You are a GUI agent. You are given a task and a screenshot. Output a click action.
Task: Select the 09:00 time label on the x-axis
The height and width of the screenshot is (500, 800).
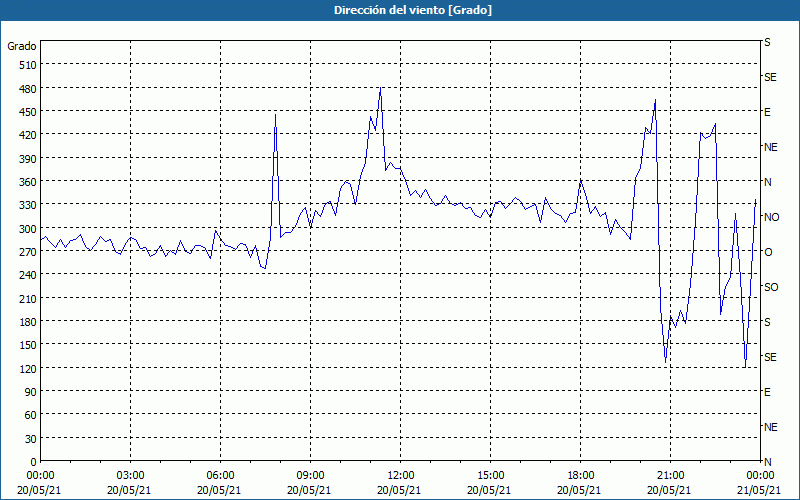310,476
